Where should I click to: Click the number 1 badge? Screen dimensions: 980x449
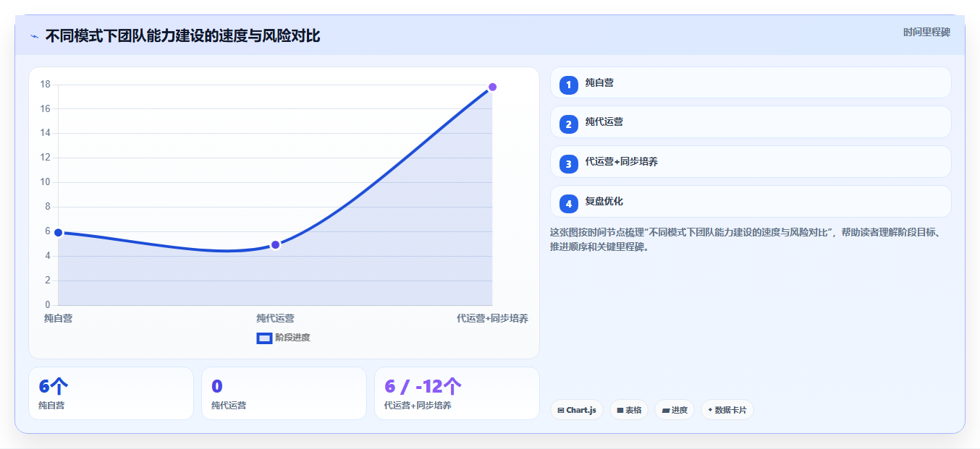click(x=569, y=85)
